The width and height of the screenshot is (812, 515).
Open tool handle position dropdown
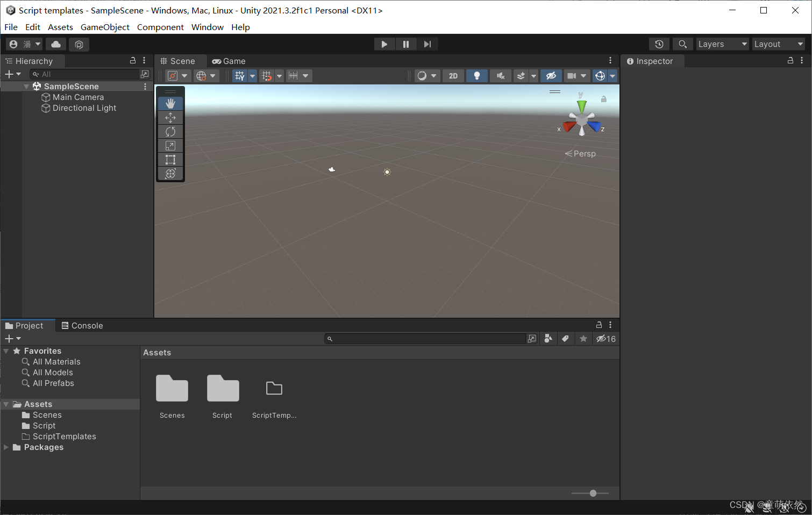tap(177, 76)
